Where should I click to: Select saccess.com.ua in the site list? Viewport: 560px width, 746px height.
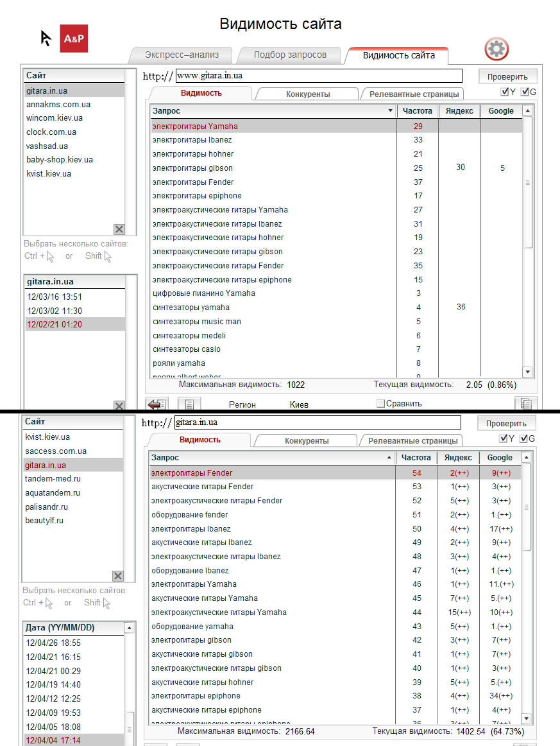[72, 451]
